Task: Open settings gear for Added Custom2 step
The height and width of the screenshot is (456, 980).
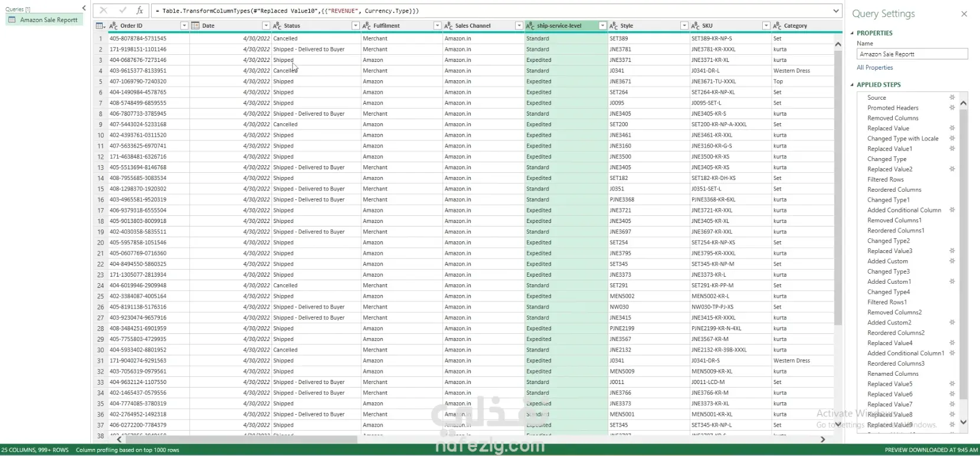Action: point(952,323)
